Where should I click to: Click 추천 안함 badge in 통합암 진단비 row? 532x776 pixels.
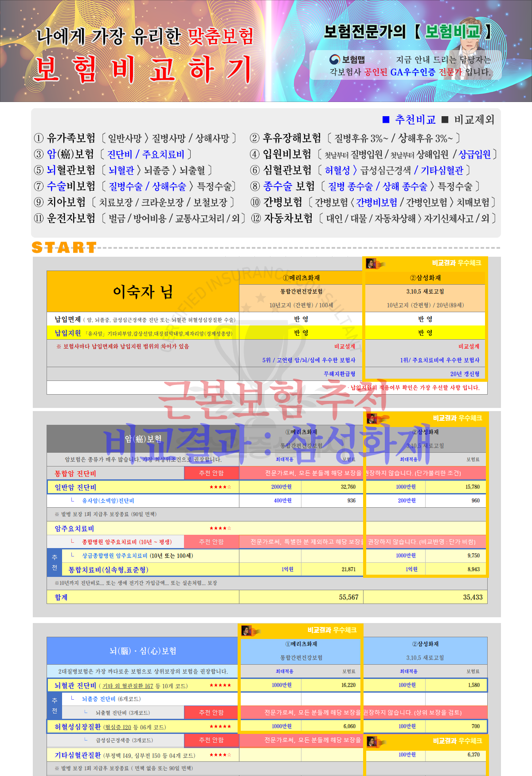211,473
